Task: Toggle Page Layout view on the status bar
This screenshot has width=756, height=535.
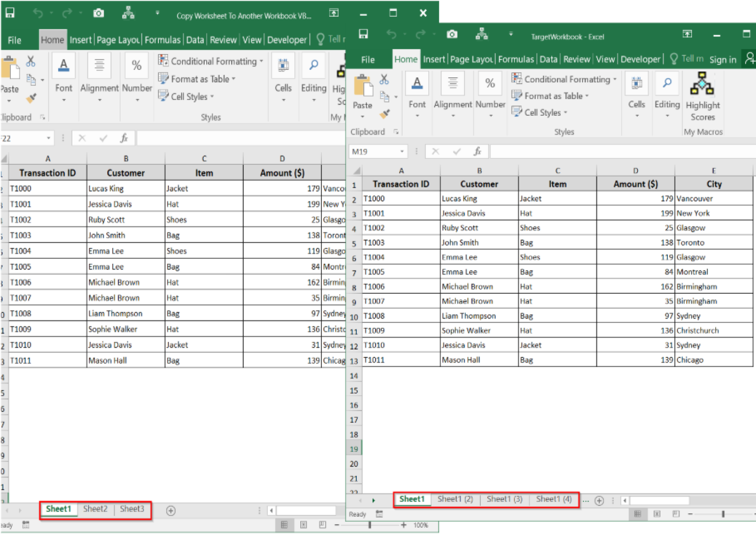Action: click(657, 514)
